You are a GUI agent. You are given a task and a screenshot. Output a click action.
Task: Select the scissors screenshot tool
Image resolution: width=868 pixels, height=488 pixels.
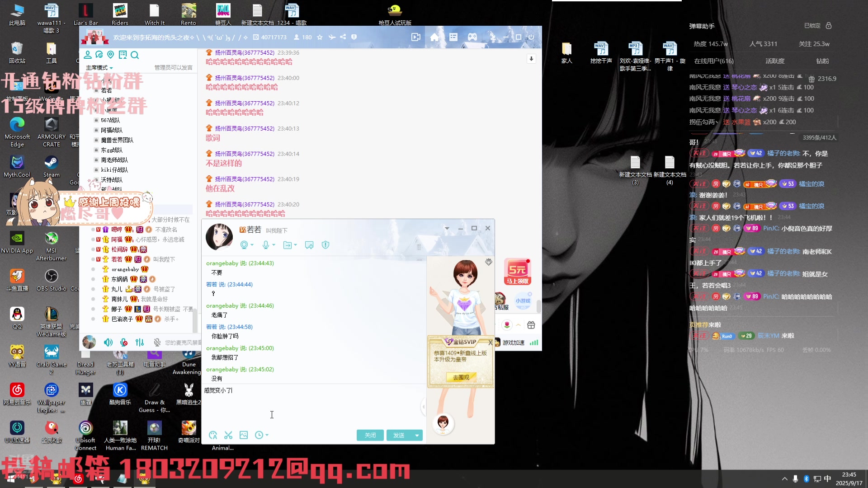(228, 435)
